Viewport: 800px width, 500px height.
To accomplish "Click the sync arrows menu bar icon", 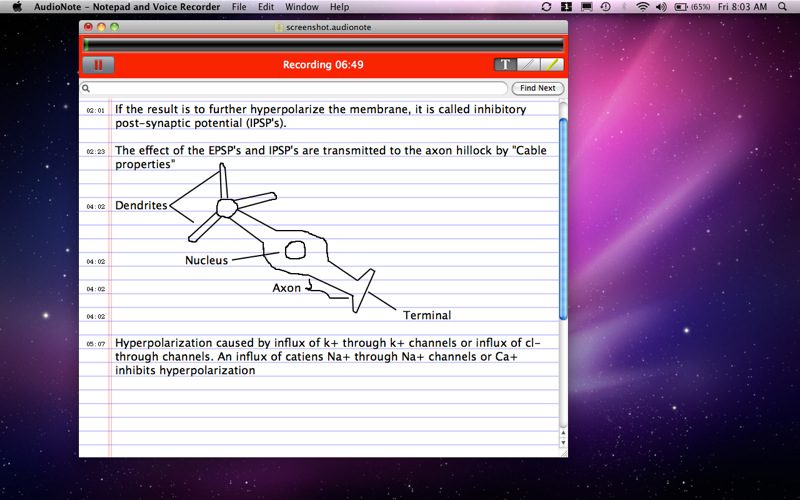I will 546,7.
